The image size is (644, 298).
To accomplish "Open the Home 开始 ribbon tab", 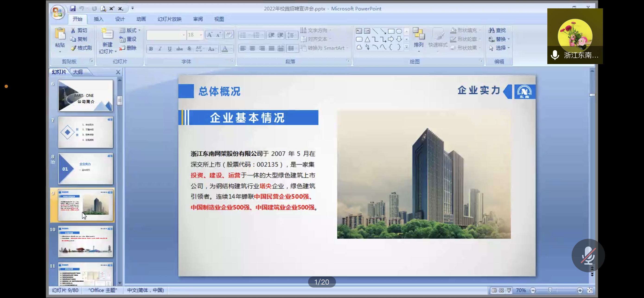I will (x=77, y=19).
